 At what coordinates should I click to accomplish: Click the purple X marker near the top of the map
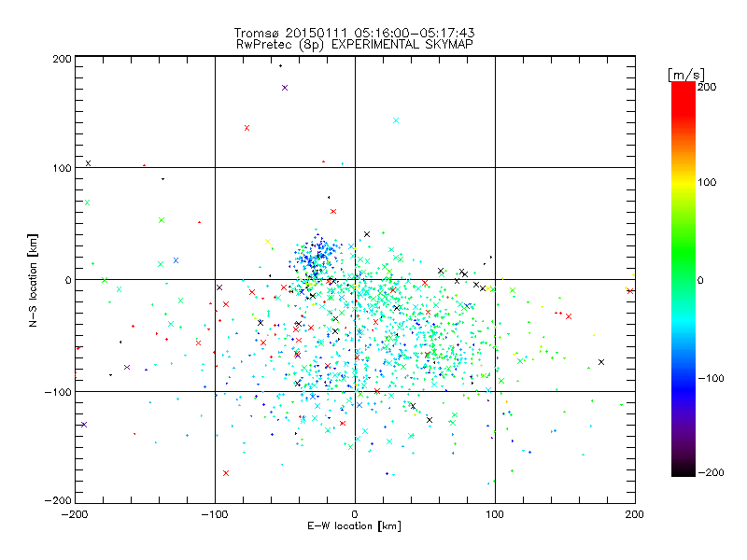pos(285,88)
